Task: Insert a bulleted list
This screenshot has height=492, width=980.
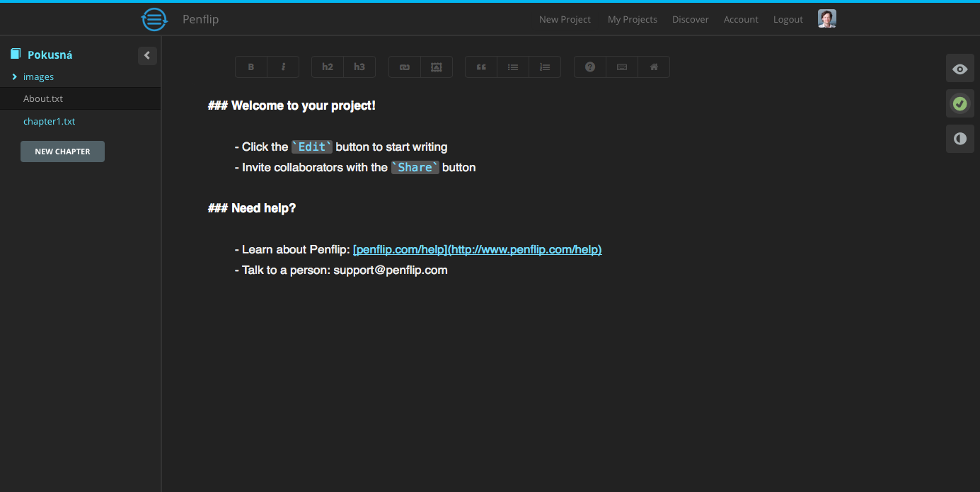Action: click(x=513, y=67)
